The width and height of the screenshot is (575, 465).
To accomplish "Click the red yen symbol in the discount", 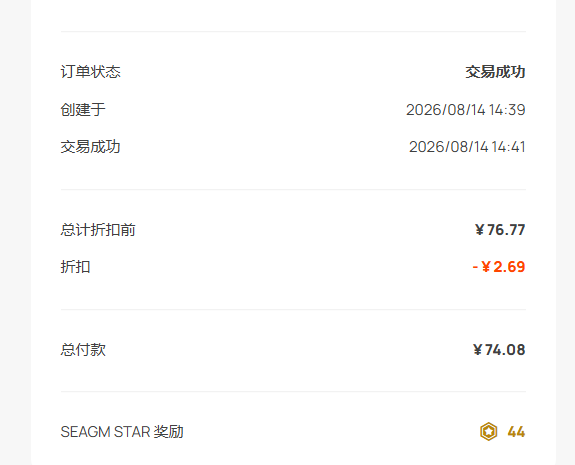I will [486, 267].
